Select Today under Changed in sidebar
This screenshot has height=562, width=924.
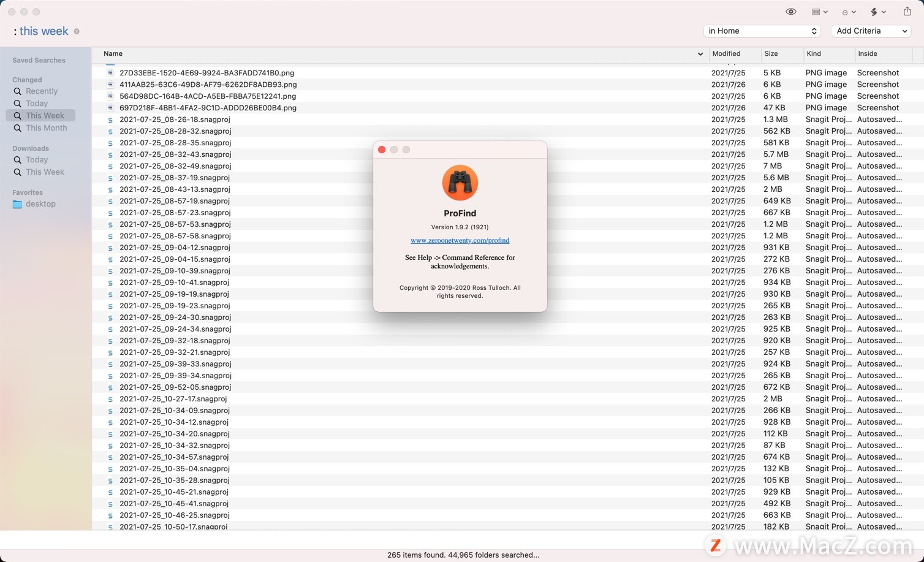(x=37, y=104)
